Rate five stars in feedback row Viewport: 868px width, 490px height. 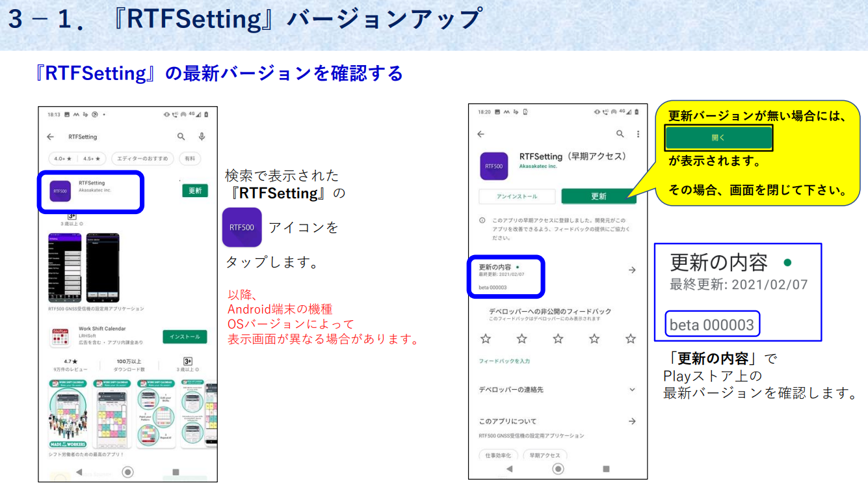[x=631, y=338]
